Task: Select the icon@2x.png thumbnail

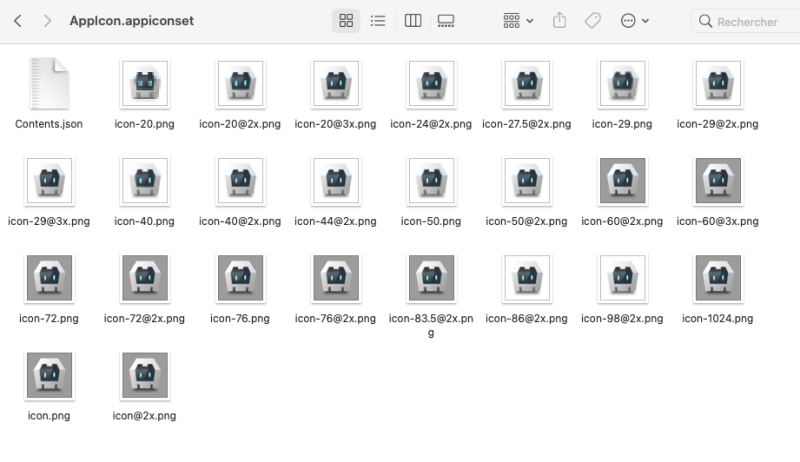Action: pos(145,376)
